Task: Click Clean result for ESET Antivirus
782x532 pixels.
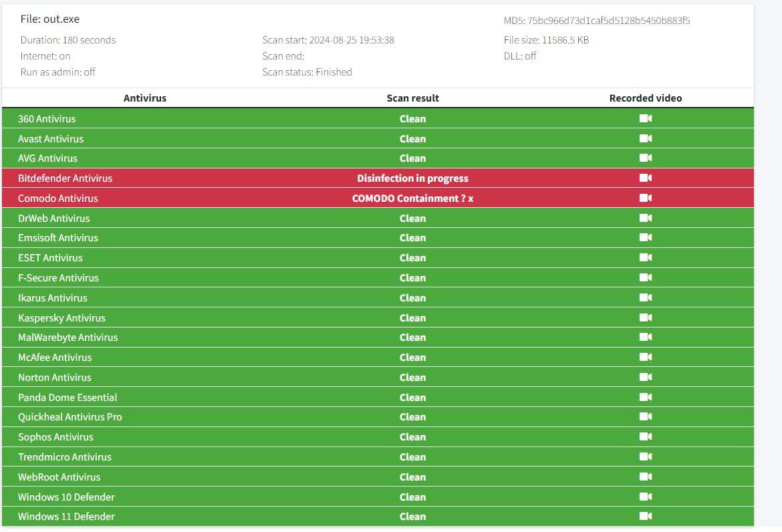Action: coord(412,258)
